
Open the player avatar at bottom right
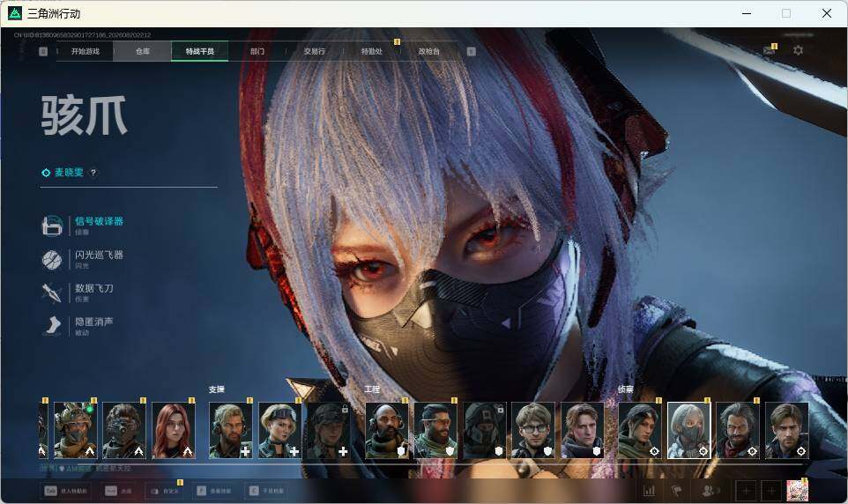797,491
